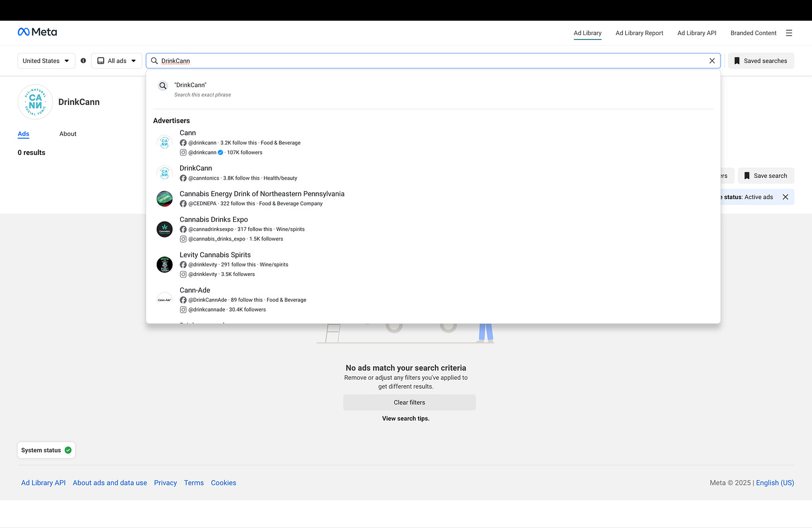
Task: Select the Cann advertiser name
Action: tap(188, 133)
